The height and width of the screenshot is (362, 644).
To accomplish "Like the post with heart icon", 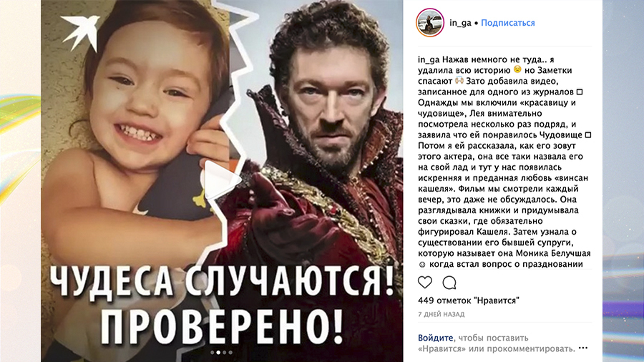I will (425, 283).
